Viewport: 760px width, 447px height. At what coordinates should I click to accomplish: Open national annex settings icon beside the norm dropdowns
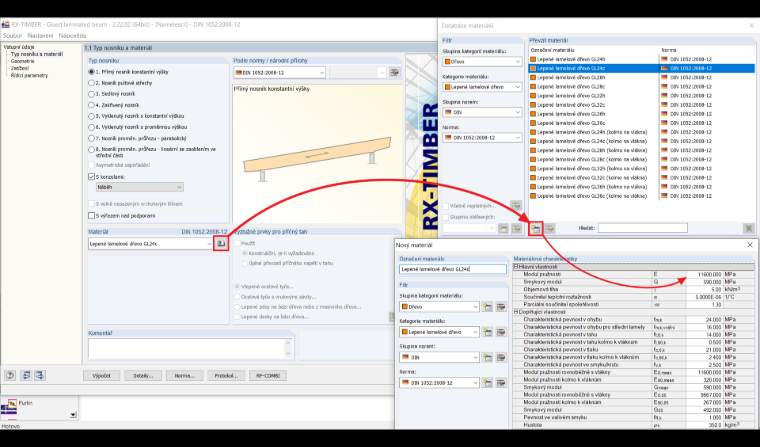click(x=395, y=73)
